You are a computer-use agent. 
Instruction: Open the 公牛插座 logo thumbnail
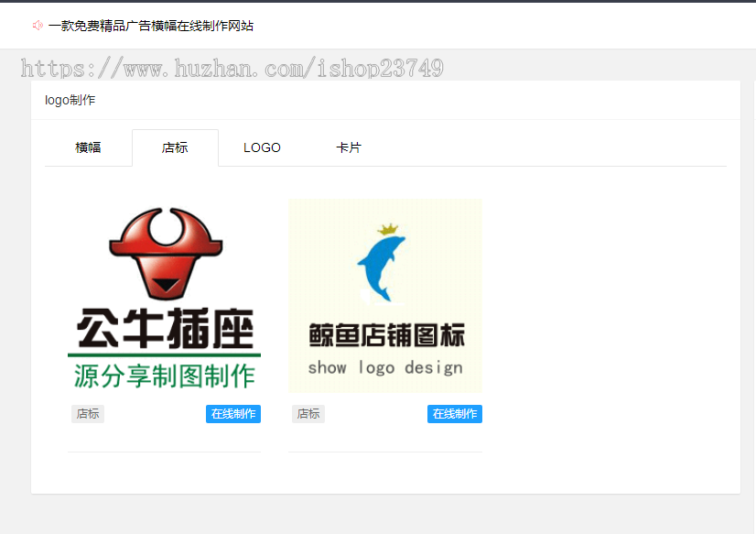(x=165, y=296)
